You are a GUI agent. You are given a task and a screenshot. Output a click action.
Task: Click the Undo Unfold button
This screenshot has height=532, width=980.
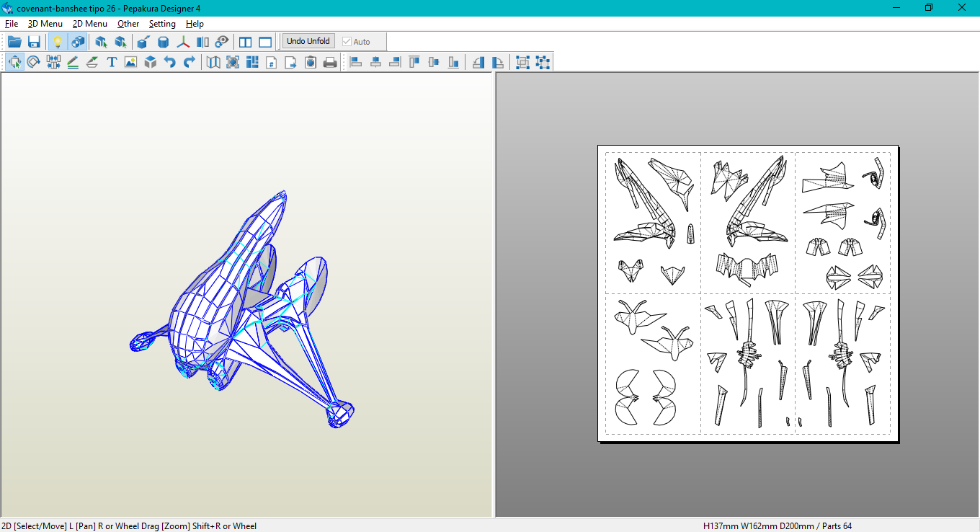pyautogui.click(x=308, y=41)
